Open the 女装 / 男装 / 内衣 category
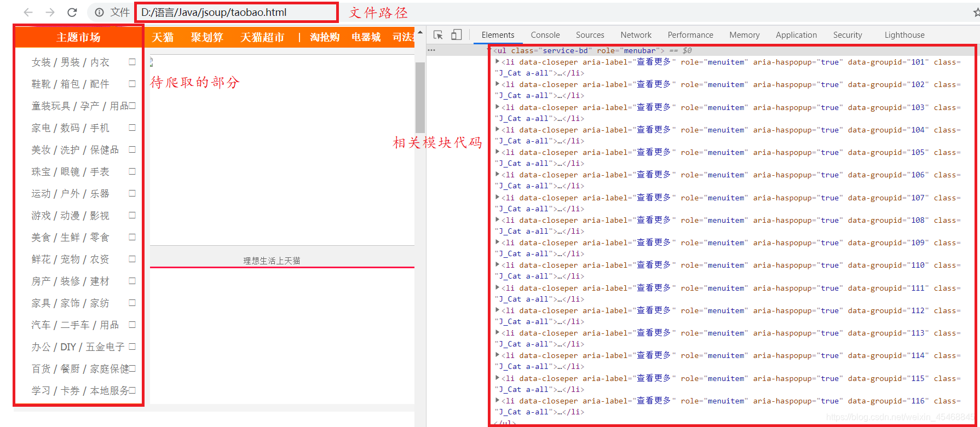This screenshot has width=980, height=427. coord(71,62)
